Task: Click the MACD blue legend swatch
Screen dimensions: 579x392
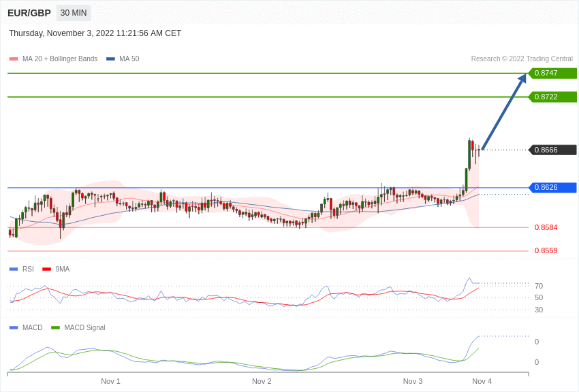Action: 14,328
